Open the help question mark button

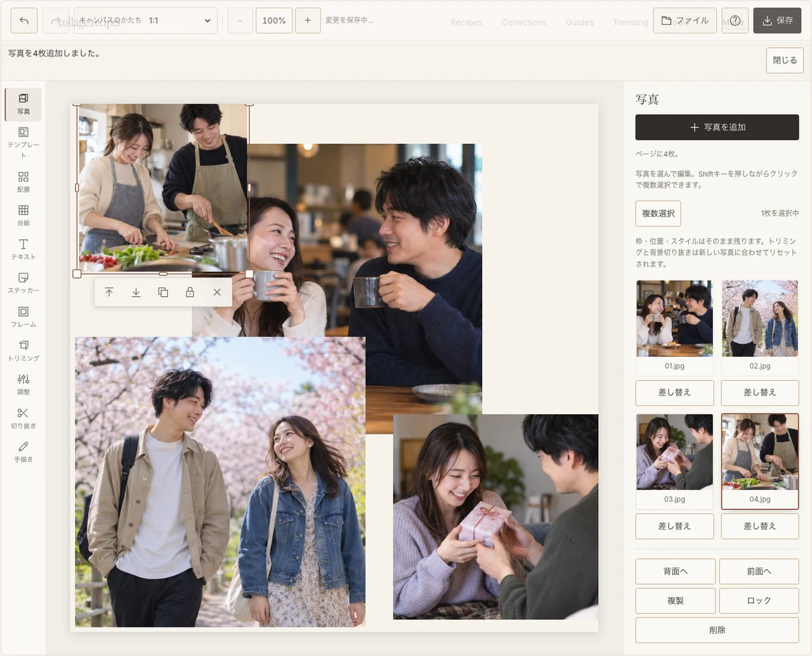735,20
